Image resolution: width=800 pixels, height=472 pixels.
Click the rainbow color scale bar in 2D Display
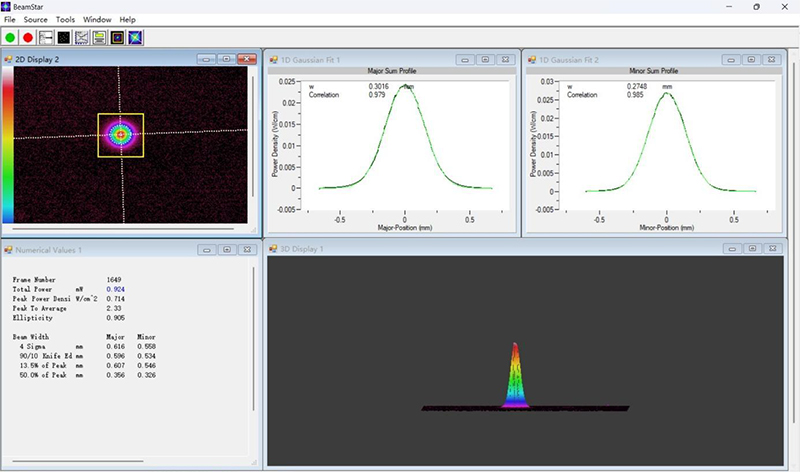point(8,145)
